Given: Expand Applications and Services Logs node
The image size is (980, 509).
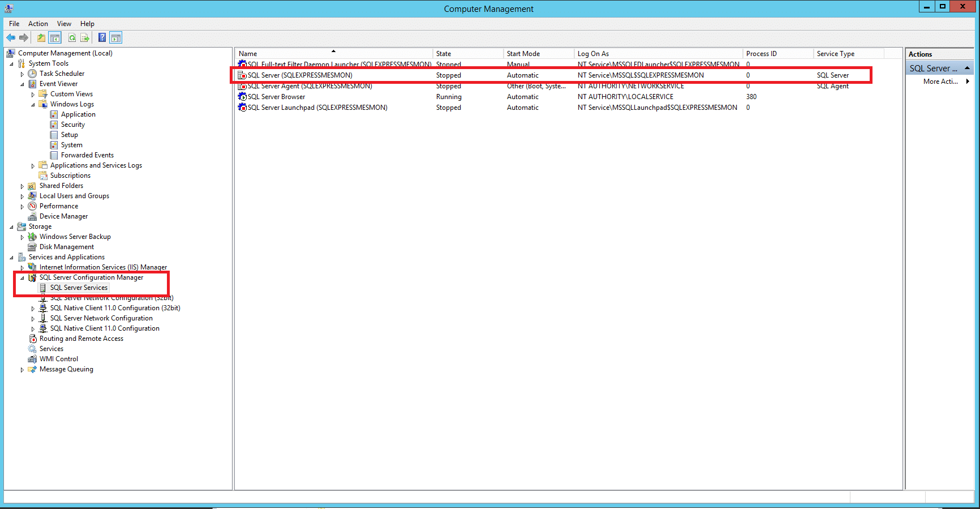Looking at the screenshot, I should click(x=33, y=166).
